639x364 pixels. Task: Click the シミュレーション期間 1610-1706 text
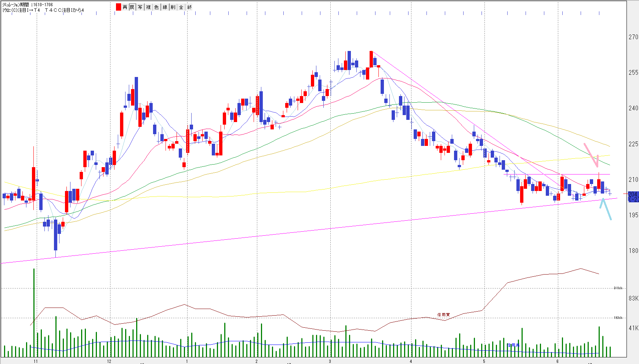(x=28, y=5)
